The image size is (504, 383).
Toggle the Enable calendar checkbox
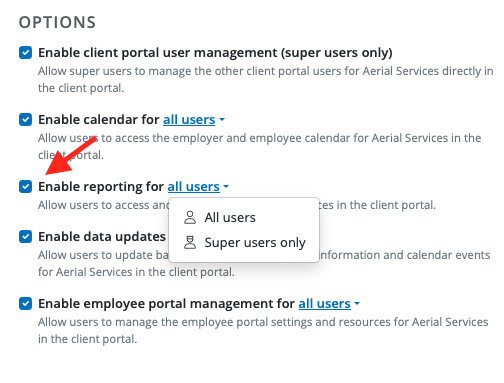point(25,120)
